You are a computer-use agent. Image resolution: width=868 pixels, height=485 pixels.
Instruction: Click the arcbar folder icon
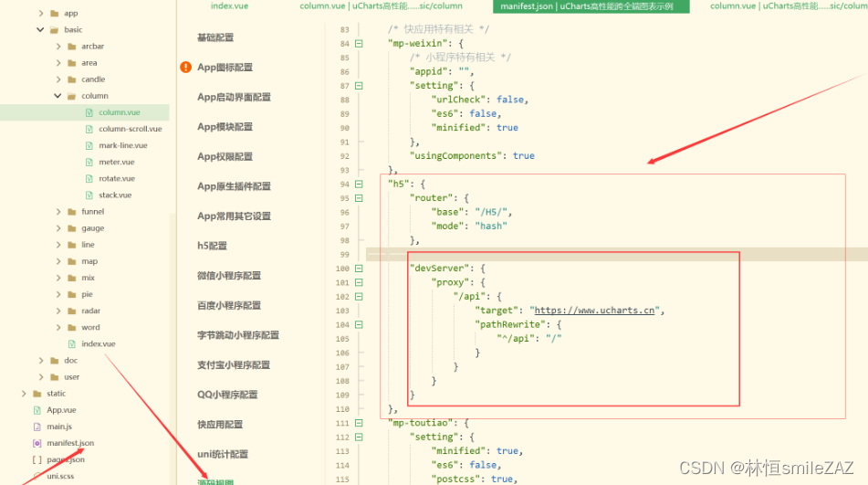pyautogui.click(x=72, y=47)
